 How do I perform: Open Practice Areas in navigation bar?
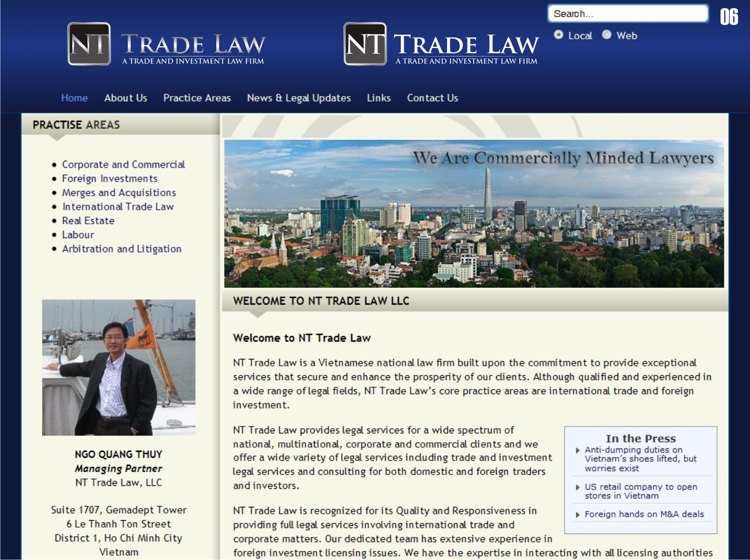pos(197,98)
